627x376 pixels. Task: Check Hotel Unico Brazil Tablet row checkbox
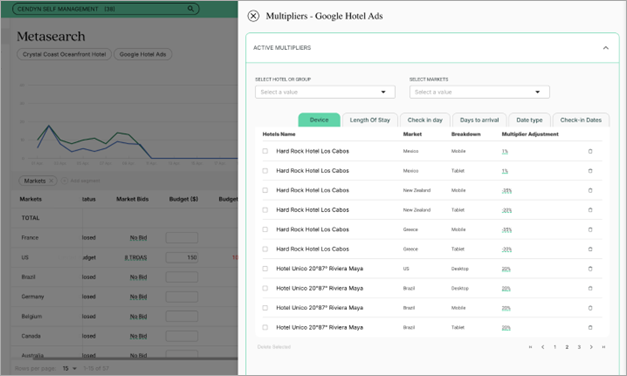pos(265,328)
